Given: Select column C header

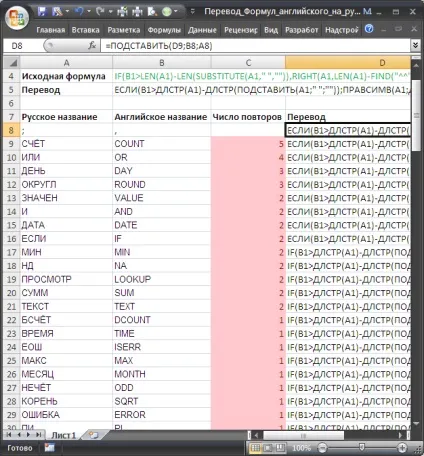Looking at the screenshot, I should pyautogui.click(x=248, y=63).
